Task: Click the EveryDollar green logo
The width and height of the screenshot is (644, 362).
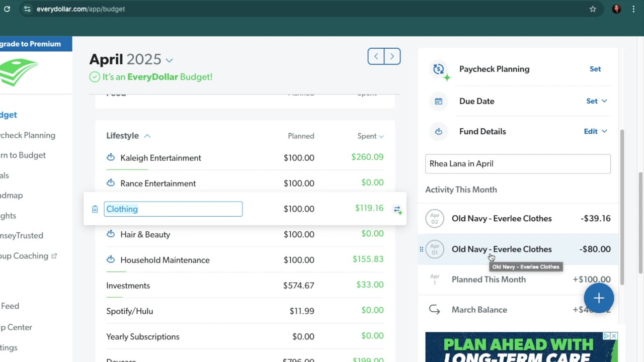Action: point(19,72)
